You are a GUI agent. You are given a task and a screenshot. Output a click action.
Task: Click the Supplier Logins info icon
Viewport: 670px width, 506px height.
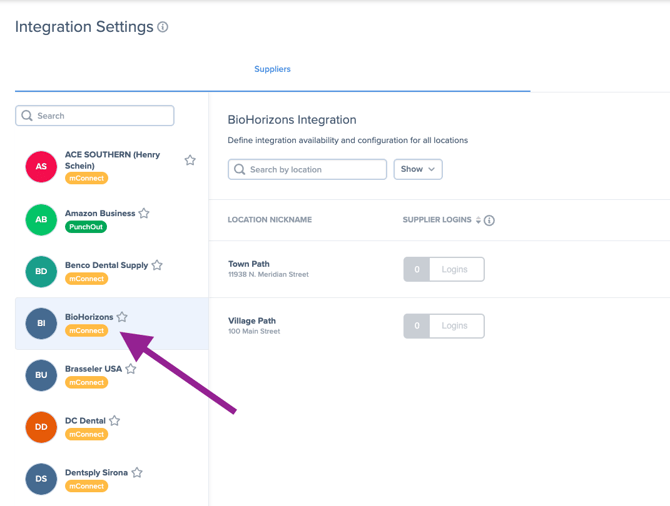489,220
